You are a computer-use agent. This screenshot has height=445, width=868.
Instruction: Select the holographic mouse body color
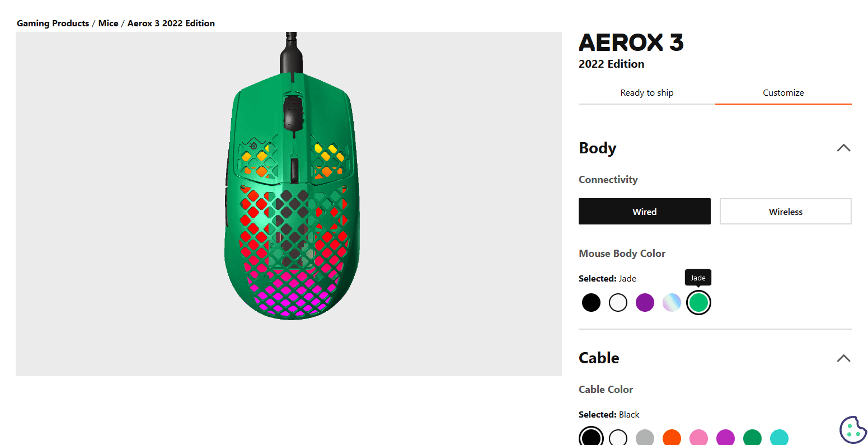click(x=672, y=302)
